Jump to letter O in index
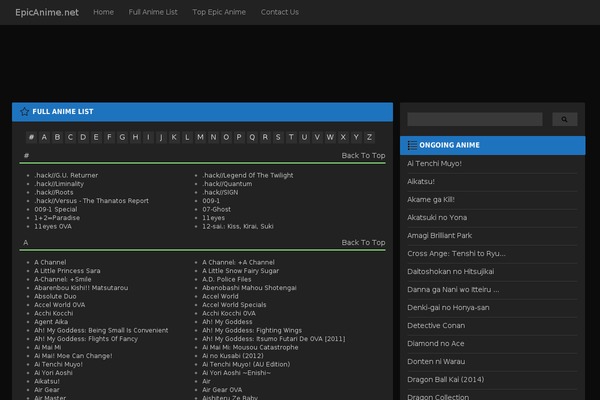The image size is (600, 400). (x=226, y=137)
